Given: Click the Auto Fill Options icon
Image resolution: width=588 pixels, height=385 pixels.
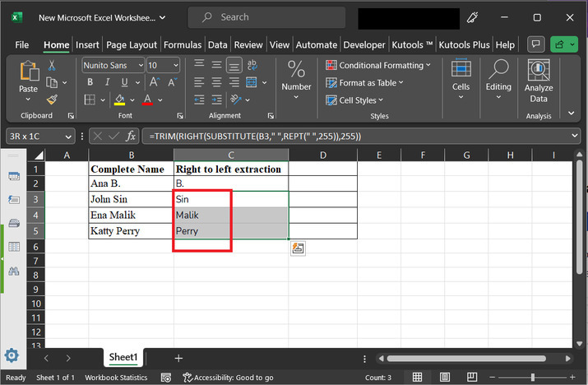Looking at the screenshot, I should click(x=298, y=248).
